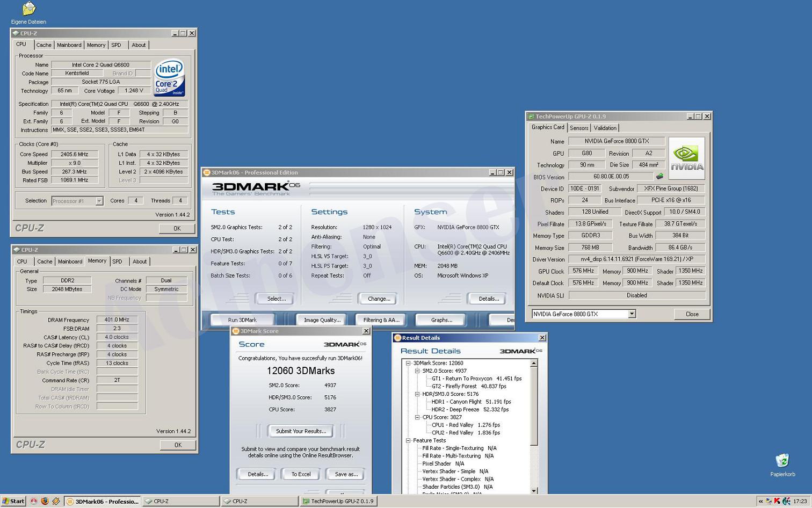The width and height of the screenshot is (812, 508).
Task: Activate the first CPU-Z taskbar item
Action: (x=182, y=501)
